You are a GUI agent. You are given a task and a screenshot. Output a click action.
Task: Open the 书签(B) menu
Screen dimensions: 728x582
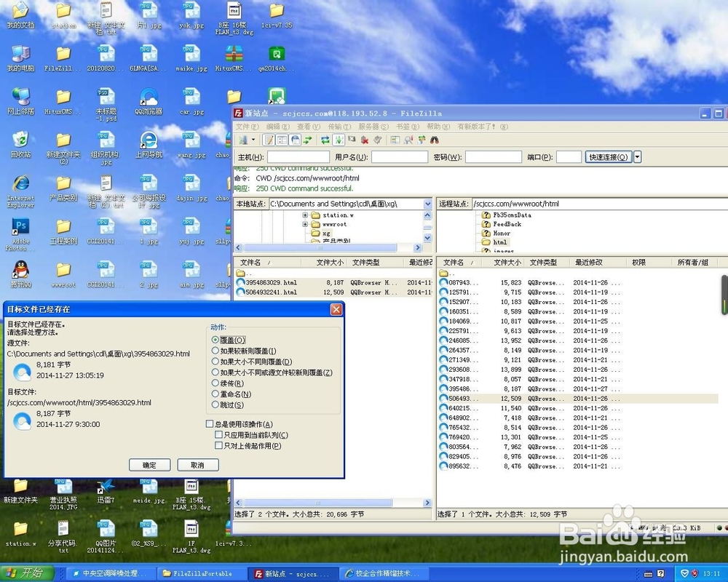(x=408, y=127)
